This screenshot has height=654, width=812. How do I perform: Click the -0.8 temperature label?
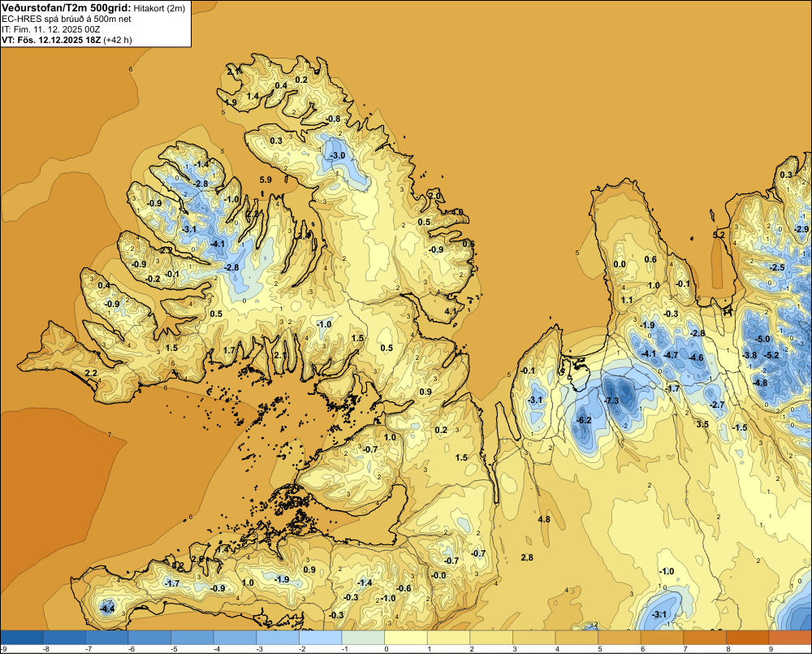pos(333,119)
